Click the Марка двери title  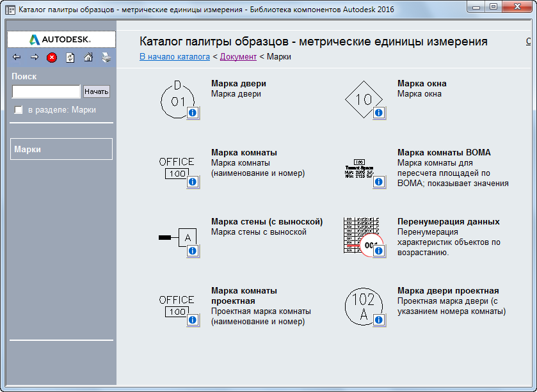[x=238, y=84]
